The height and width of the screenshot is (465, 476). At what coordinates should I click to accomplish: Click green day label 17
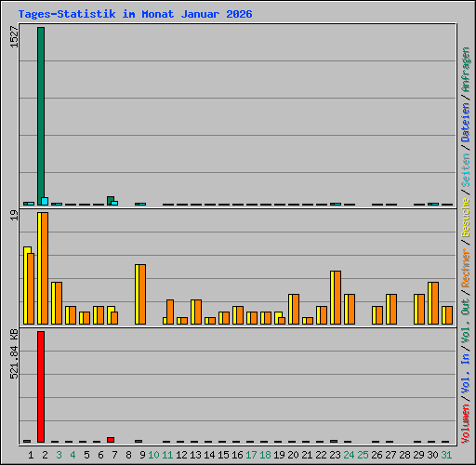(251, 455)
